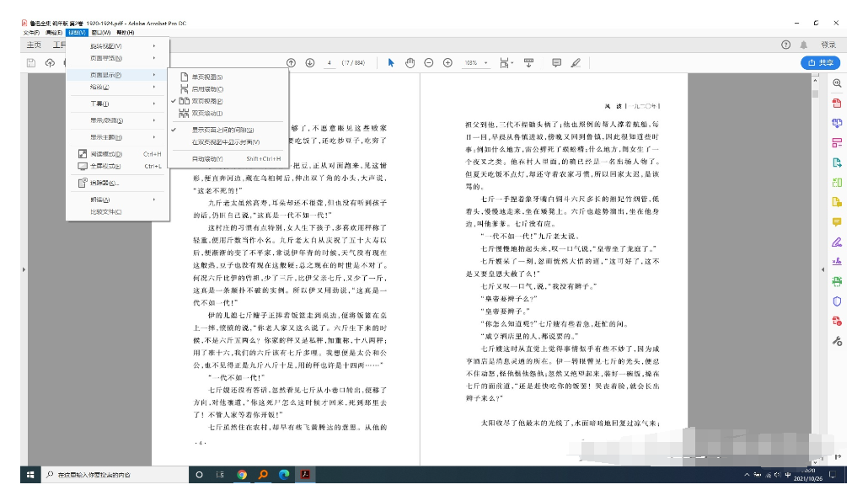
Task: Open 帮助 Help menu
Action: coord(125,33)
